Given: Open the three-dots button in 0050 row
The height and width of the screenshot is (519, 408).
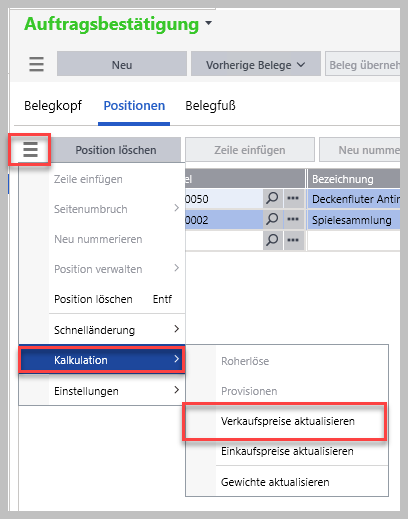Looking at the screenshot, I should pos(293,199).
